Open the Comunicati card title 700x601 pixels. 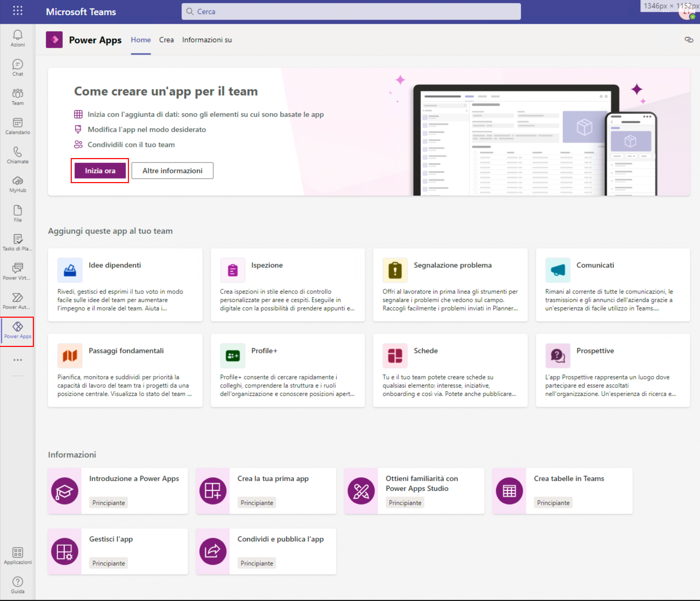595,265
